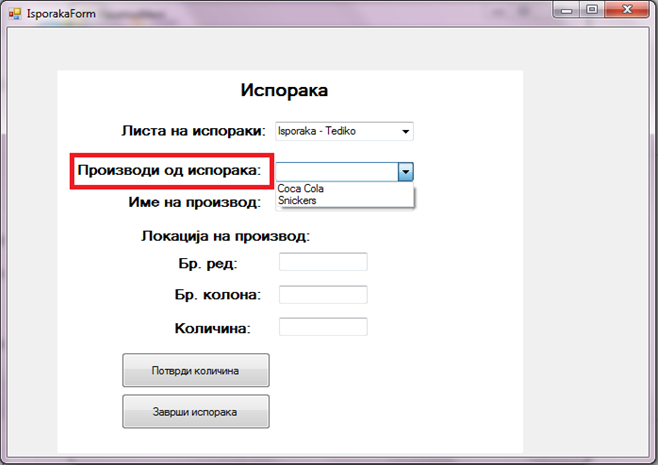Click the Локација на производ label
Image resolution: width=658 pixels, height=465 pixels.
tap(226, 237)
